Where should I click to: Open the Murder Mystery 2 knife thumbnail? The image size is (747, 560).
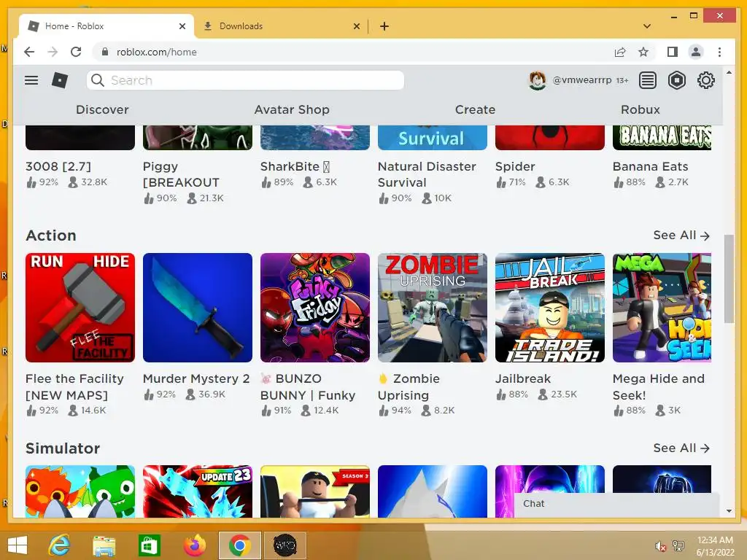coord(198,308)
